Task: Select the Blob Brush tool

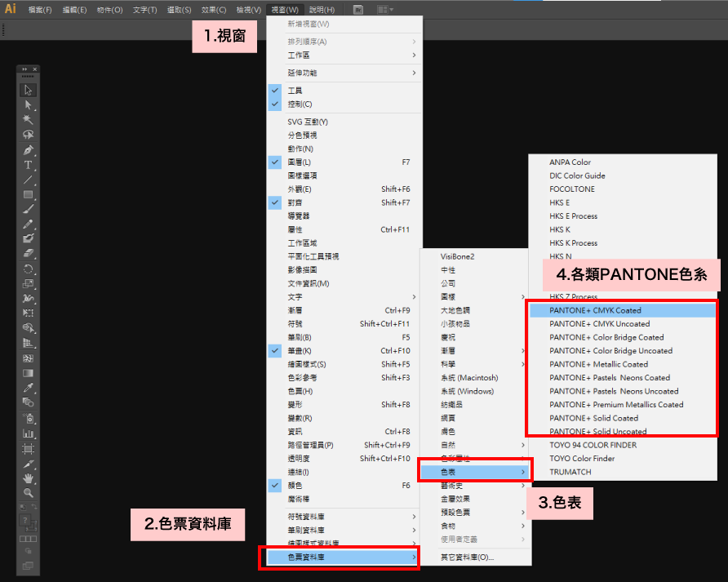Action: point(28,238)
